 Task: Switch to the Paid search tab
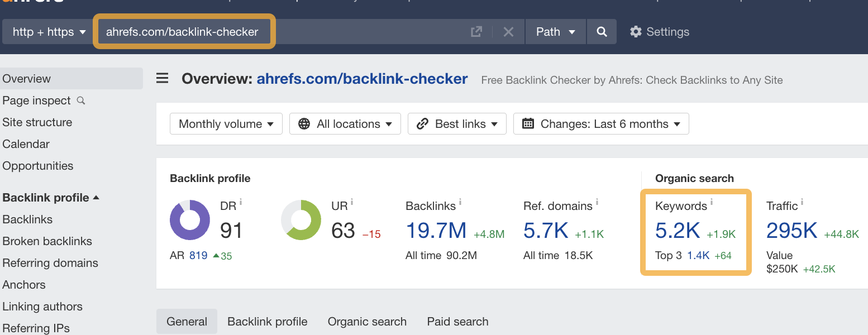click(457, 322)
